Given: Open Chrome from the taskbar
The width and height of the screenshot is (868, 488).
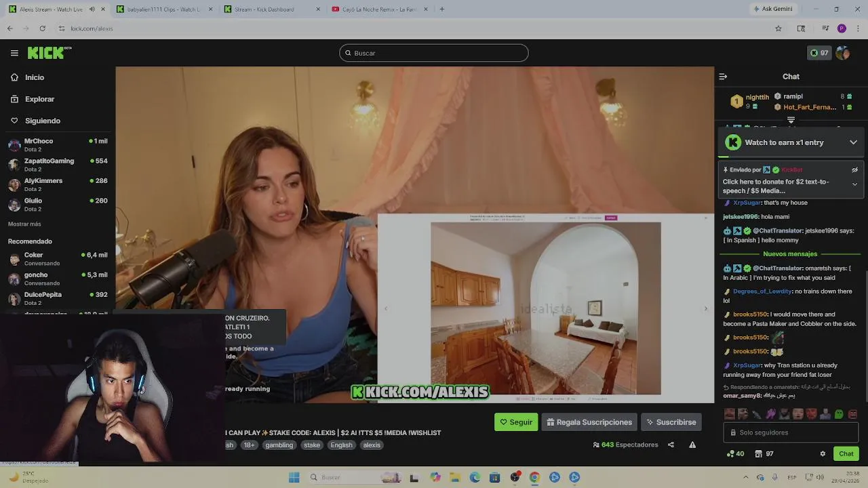Looking at the screenshot, I should click(534, 477).
